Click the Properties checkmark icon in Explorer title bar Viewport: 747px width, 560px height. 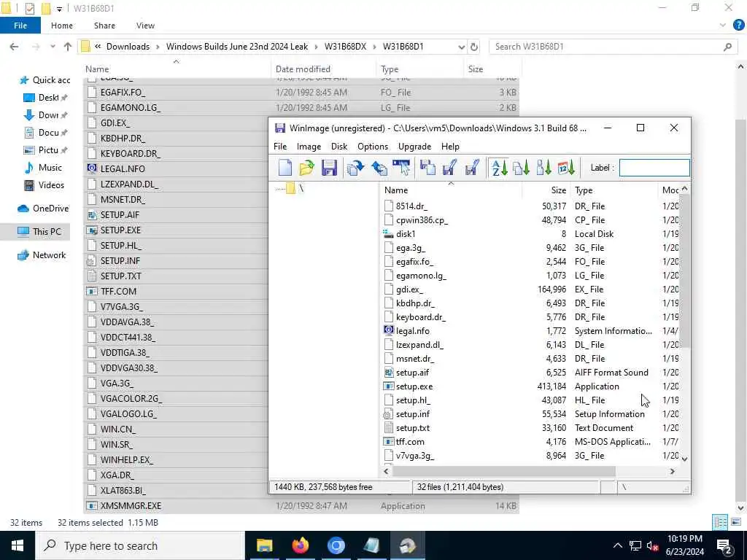click(x=29, y=8)
